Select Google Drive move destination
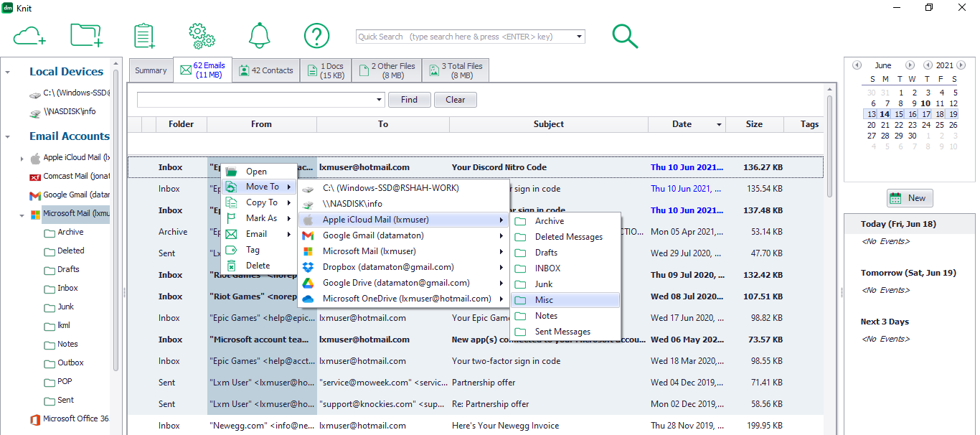Screen dimensions: 980x435 (403, 283)
